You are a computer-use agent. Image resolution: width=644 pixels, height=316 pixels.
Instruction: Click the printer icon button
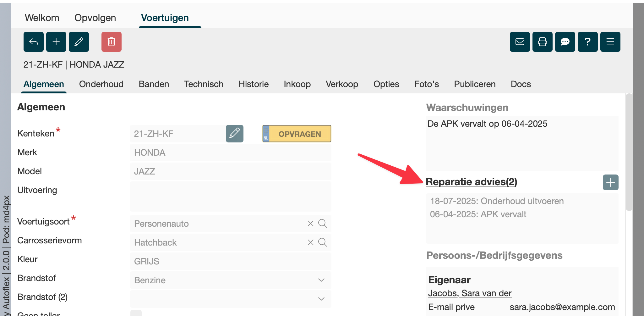tap(543, 42)
